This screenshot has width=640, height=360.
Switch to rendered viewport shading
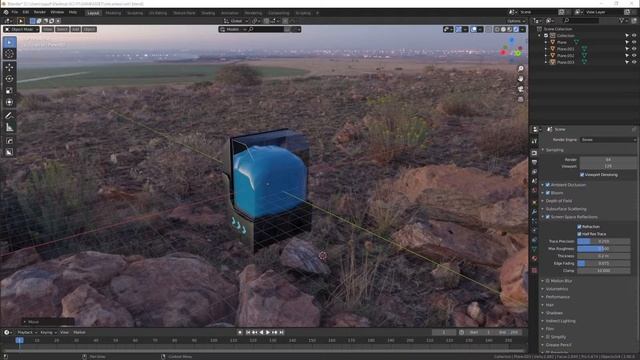516,29
